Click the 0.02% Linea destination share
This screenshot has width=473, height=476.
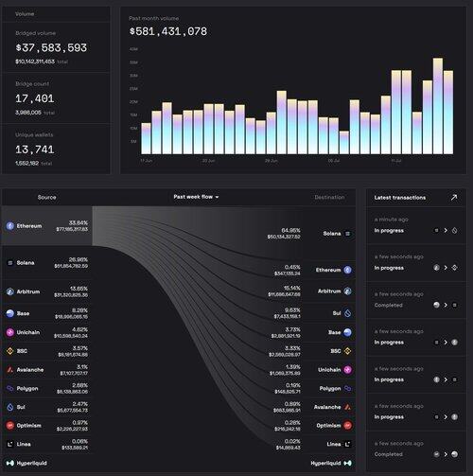[x=292, y=441]
